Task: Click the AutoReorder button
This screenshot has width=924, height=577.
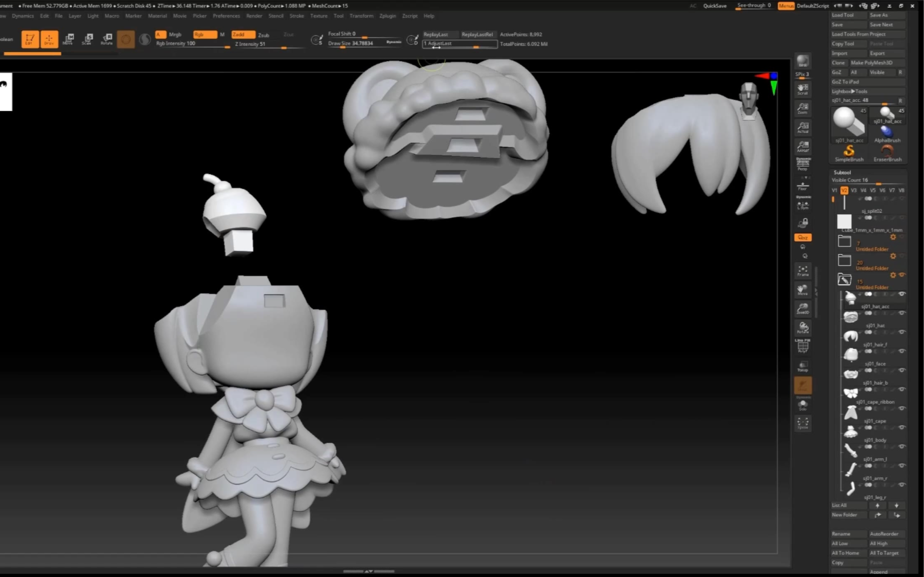Action: (884, 533)
